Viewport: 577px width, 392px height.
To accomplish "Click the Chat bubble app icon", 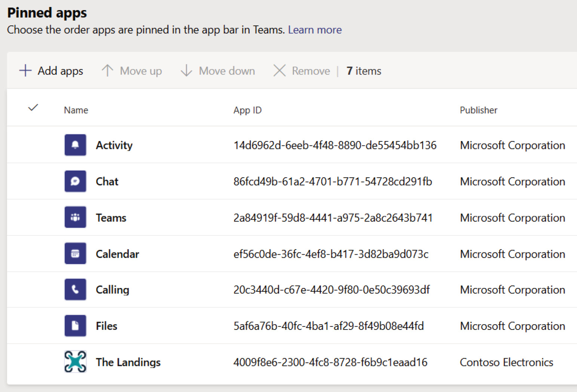I will [x=75, y=181].
